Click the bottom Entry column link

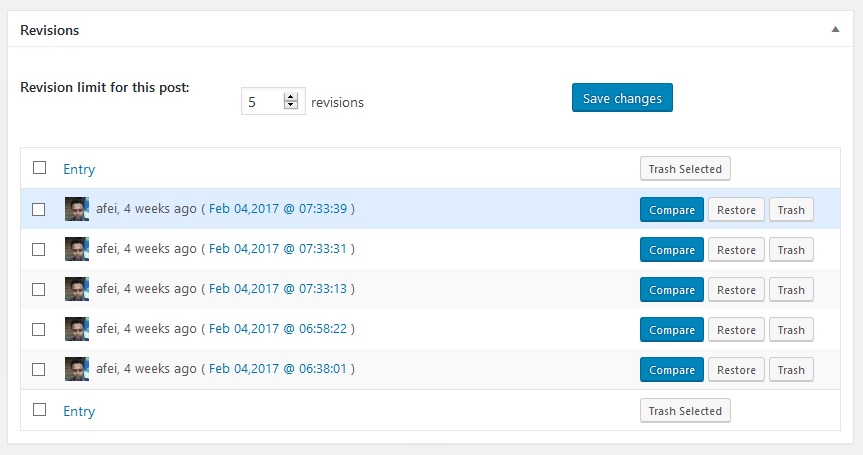pyautogui.click(x=79, y=411)
